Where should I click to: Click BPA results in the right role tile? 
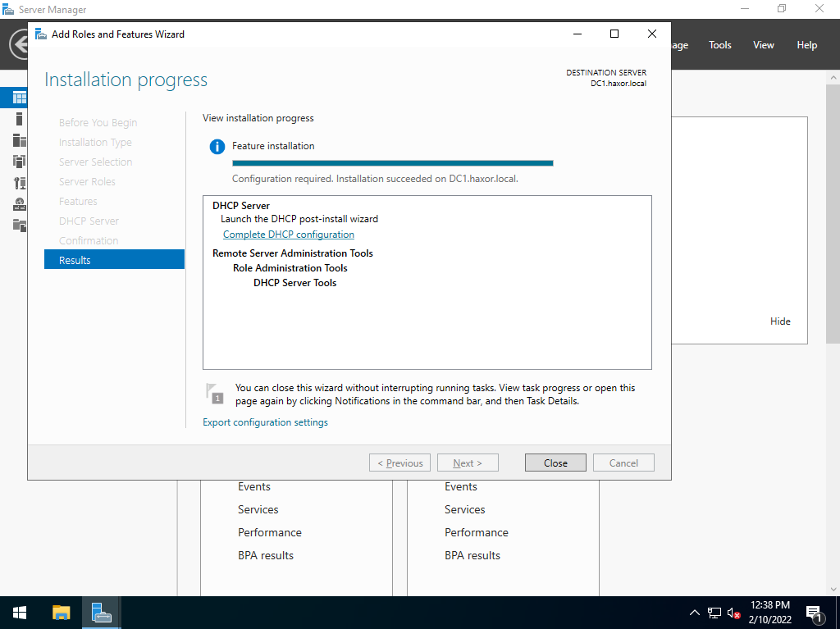[x=472, y=555]
